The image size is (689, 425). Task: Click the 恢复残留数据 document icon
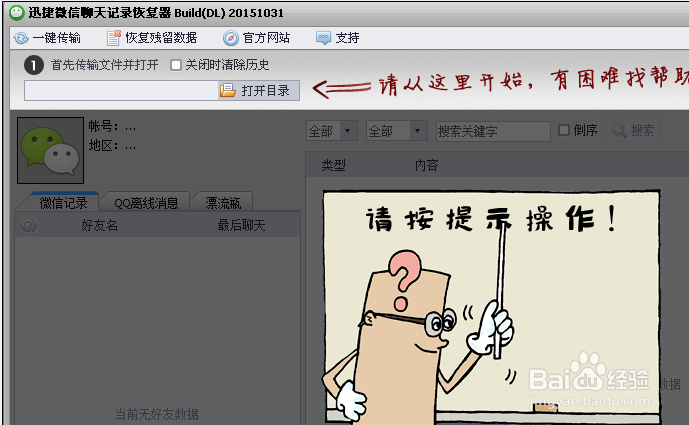[114, 38]
